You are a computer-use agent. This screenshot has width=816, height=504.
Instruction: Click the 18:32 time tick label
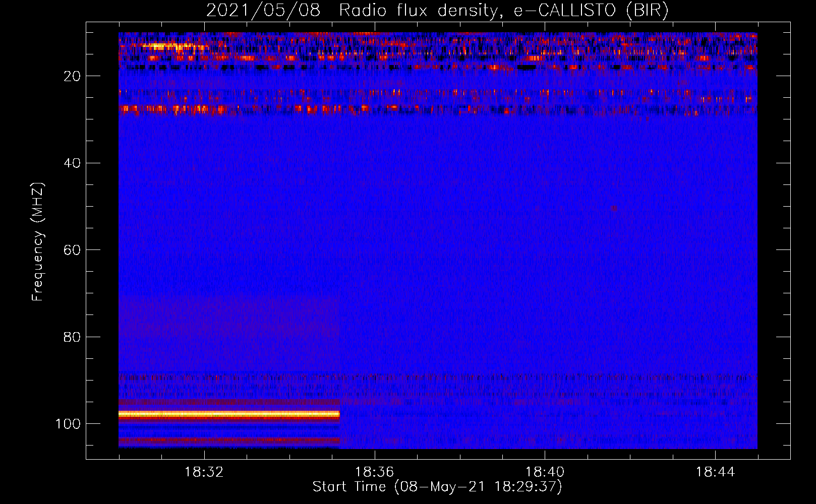tap(204, 472)
